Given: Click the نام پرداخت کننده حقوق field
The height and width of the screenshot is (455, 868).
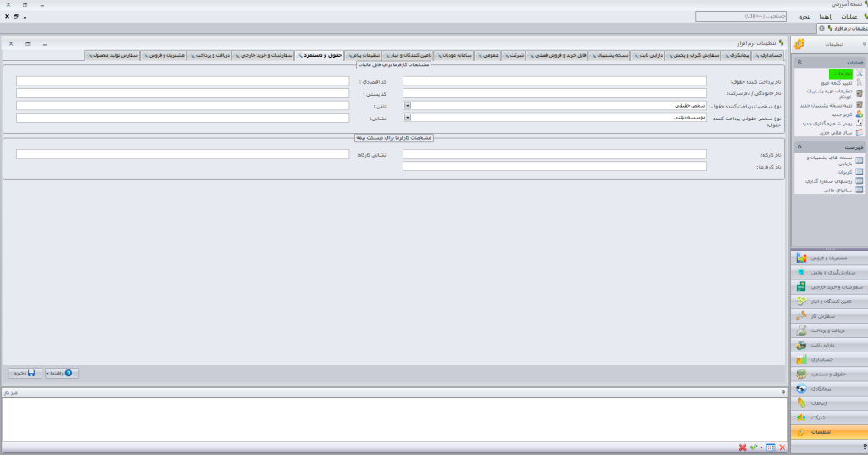Looking at the screenshot, I should pos(554,81).
